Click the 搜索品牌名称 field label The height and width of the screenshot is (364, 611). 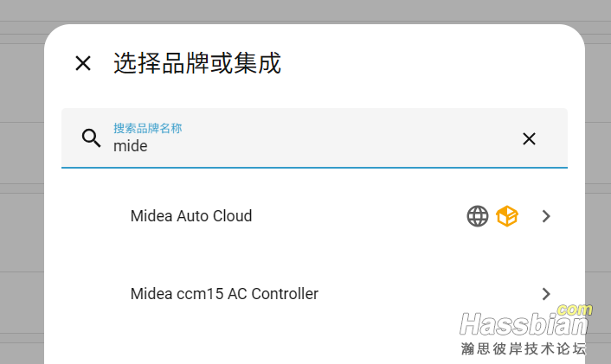click(x=147, y=128)
